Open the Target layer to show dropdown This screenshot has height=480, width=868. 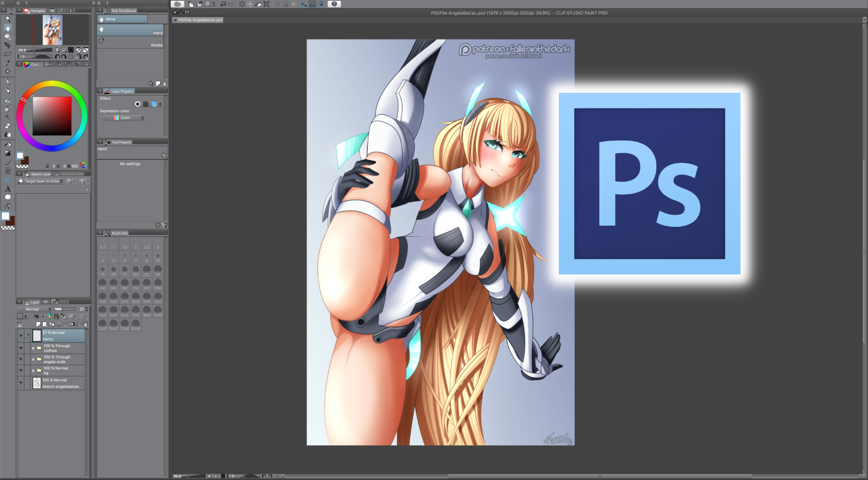(41, 181)
